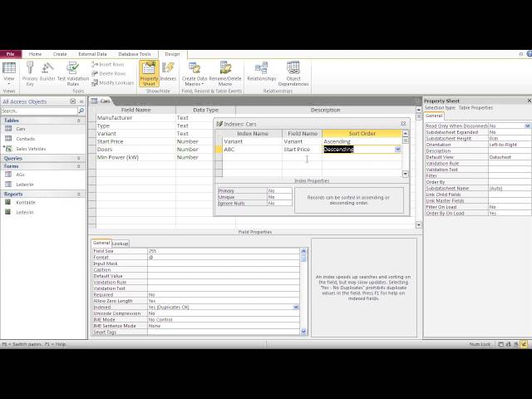
Task: Click the search magnifier icon
Action: coord(81,111)
